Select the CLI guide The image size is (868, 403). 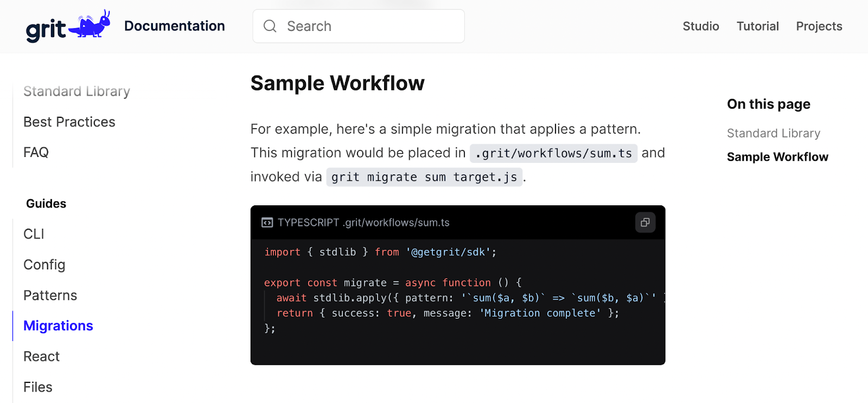tap(34, 234)
